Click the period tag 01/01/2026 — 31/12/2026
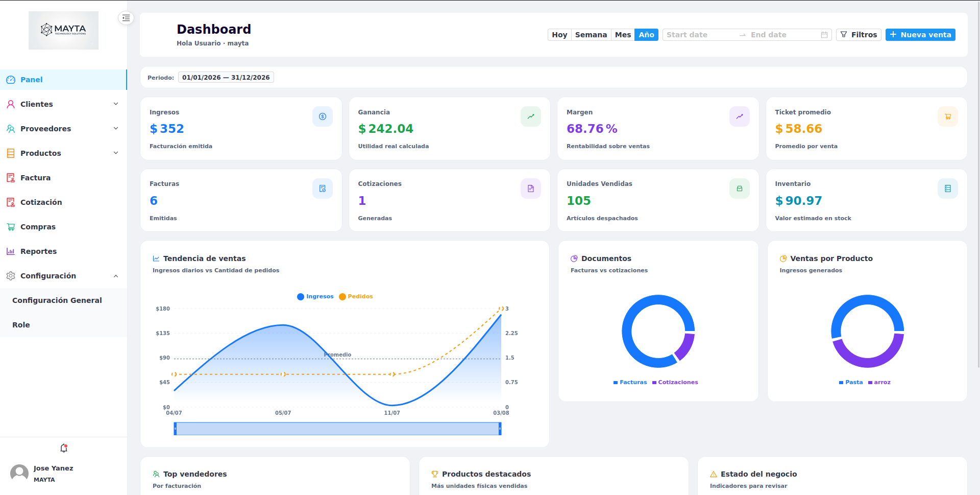 point(226,78)
